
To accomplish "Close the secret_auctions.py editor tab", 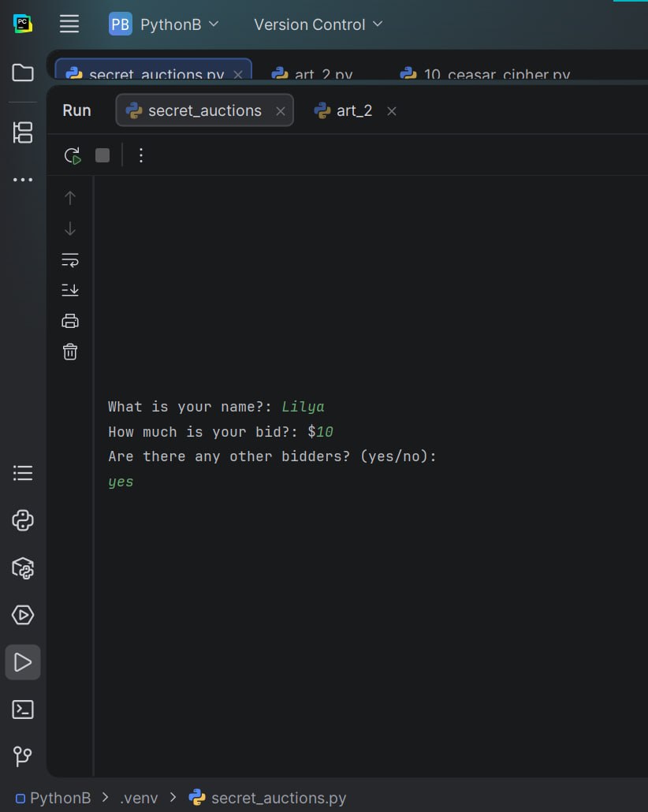I will (238, 75).
